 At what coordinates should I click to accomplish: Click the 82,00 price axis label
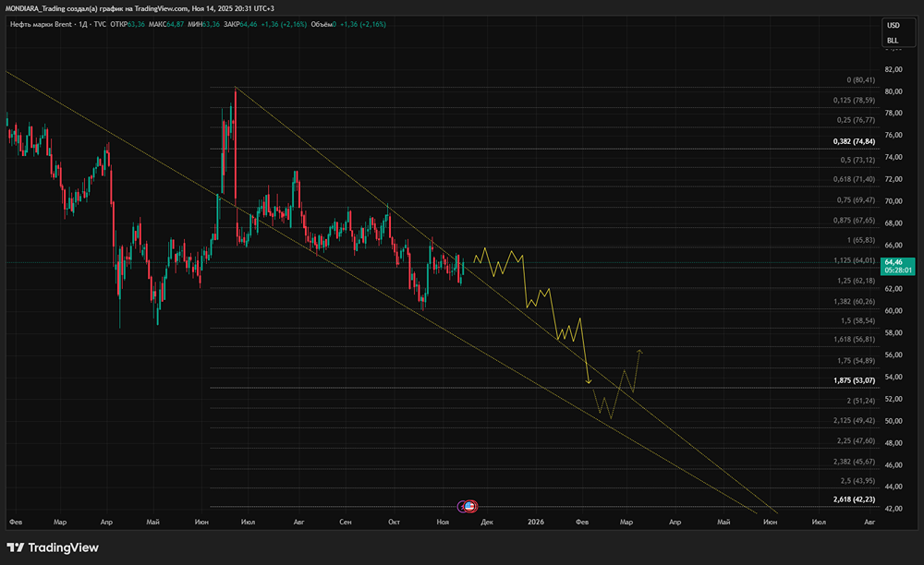coord(894,69)
